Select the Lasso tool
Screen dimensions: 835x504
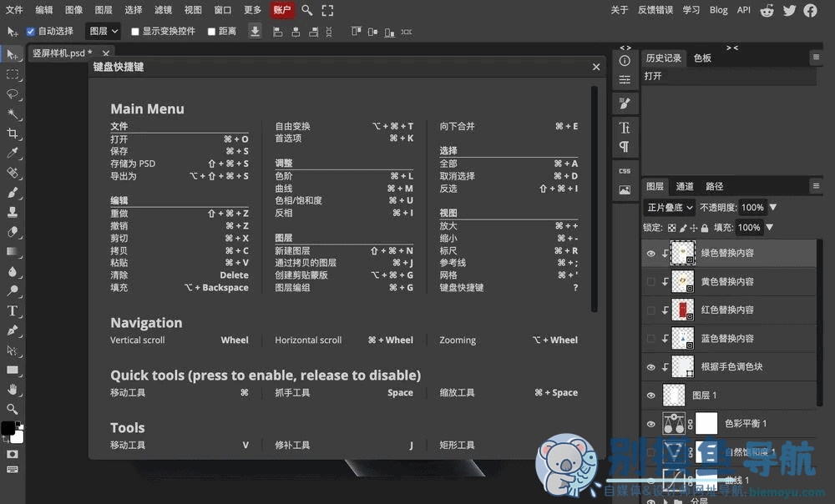[x=13, y=94]
